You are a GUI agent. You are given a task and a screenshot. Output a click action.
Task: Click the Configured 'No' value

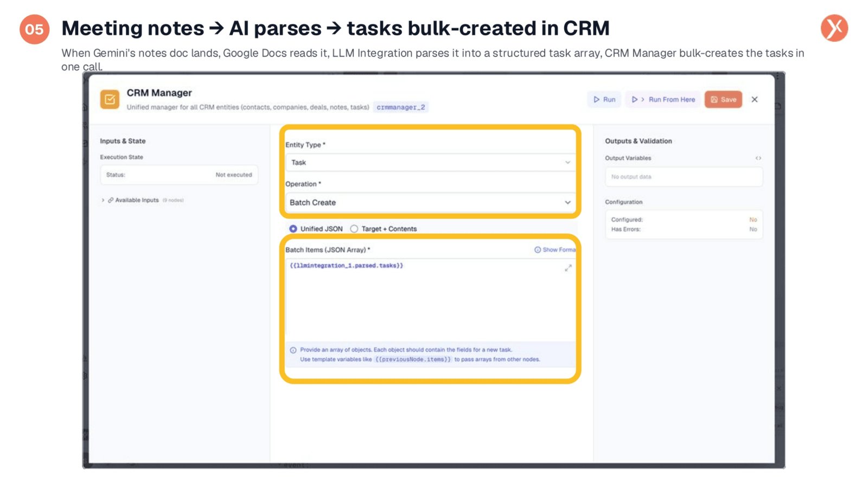pos(753,220)
